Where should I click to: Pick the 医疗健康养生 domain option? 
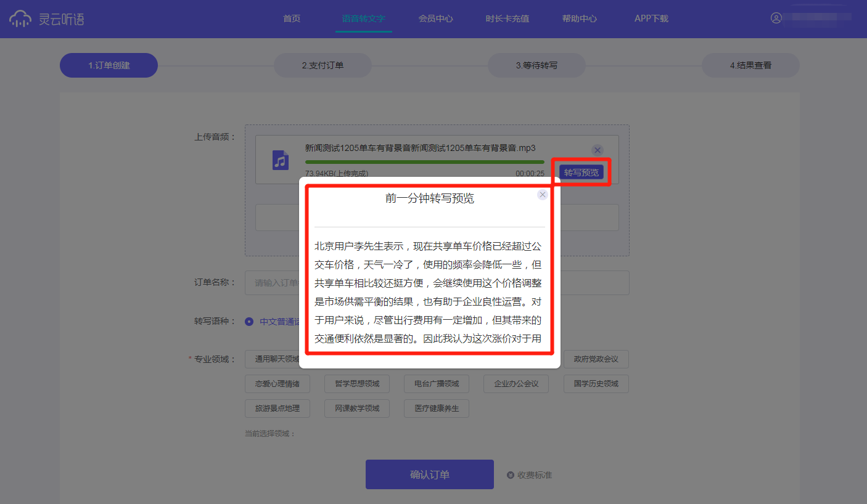[437, 408]
